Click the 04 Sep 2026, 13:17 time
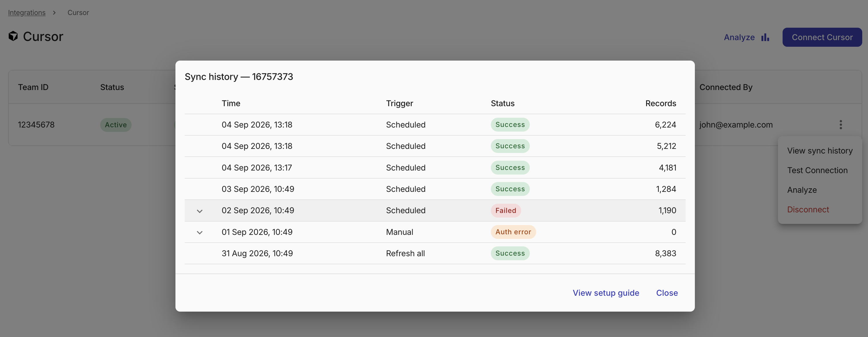The width and height of the screenshot is (868, 337). (257, 167)
